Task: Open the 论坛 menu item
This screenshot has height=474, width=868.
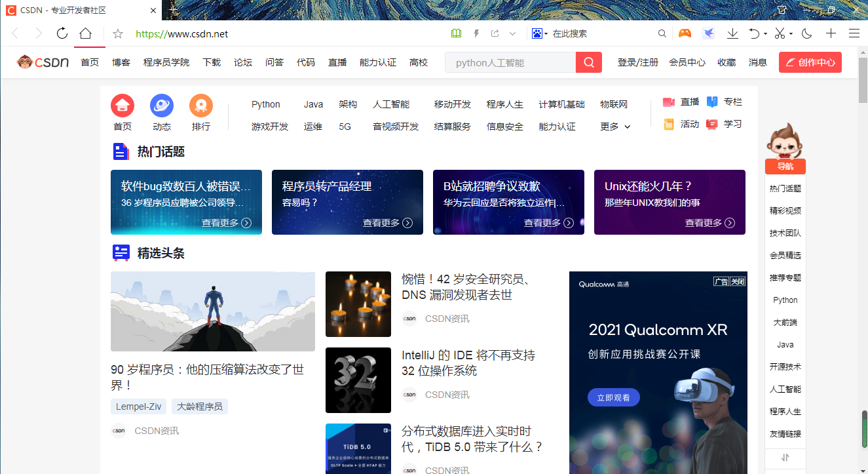Action: click(x=243, y=62)
